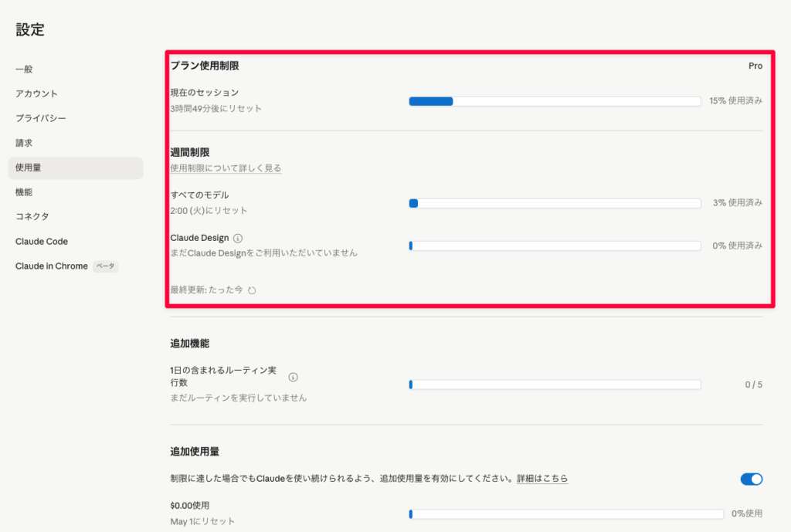Click the 3% 使用済み value
Viewport: 791px width, 532px height.
pyautogui.click(x=738, y=203)
